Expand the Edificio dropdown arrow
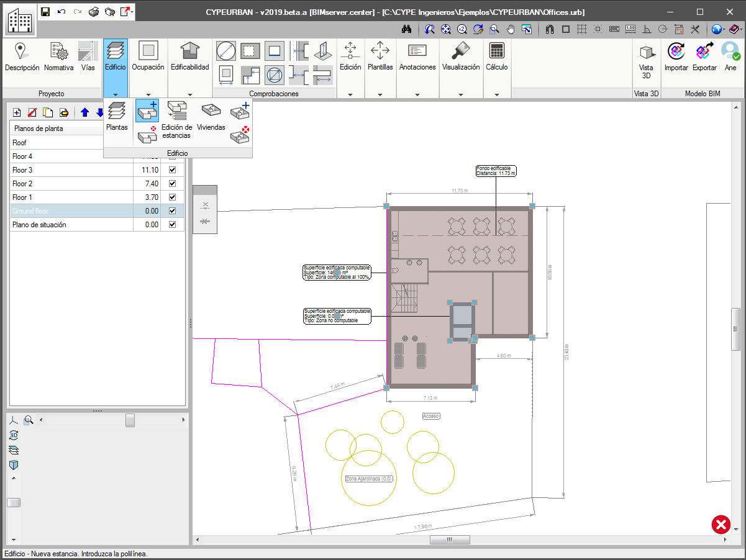746x560 pixels. (116, 94)
